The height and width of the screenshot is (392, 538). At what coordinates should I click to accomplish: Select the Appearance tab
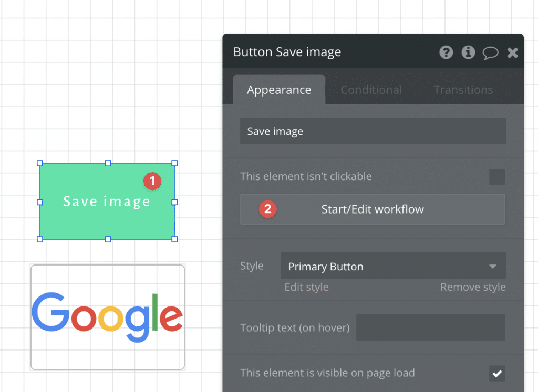(x=278, y=90)
